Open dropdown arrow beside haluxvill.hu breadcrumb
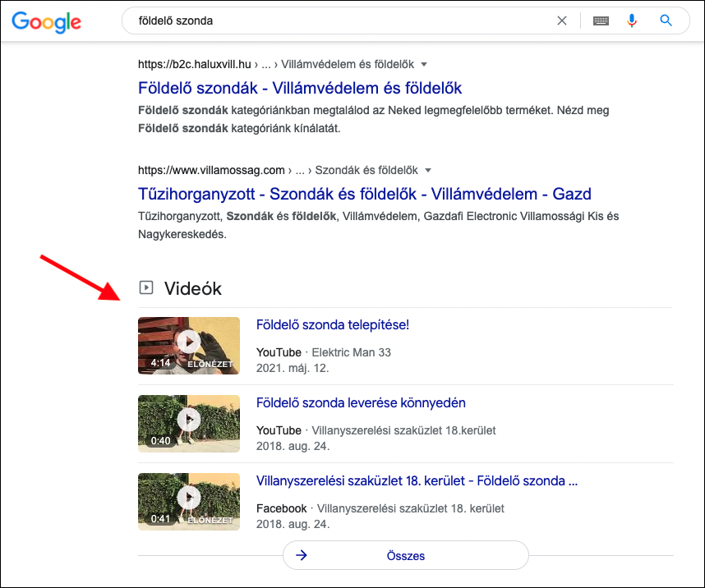The height and width of the screenshot is (588, 705). click(x=423, y=65)
